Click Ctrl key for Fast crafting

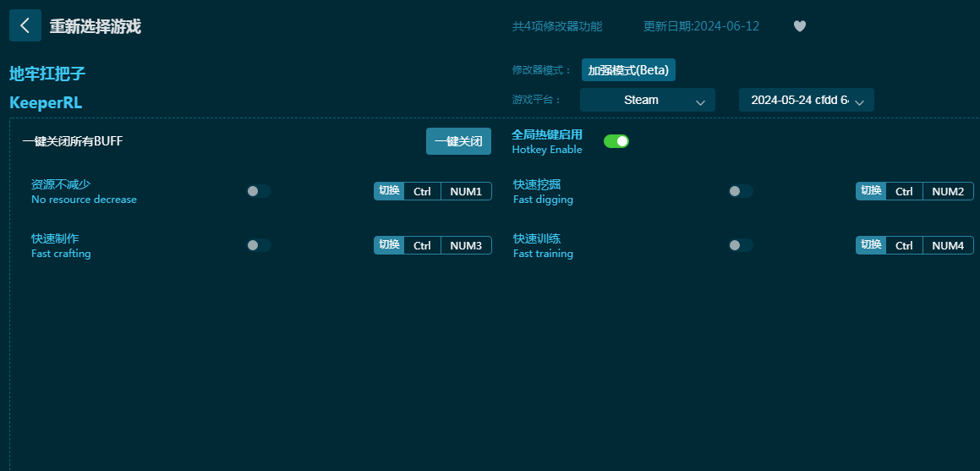(423, 245)
